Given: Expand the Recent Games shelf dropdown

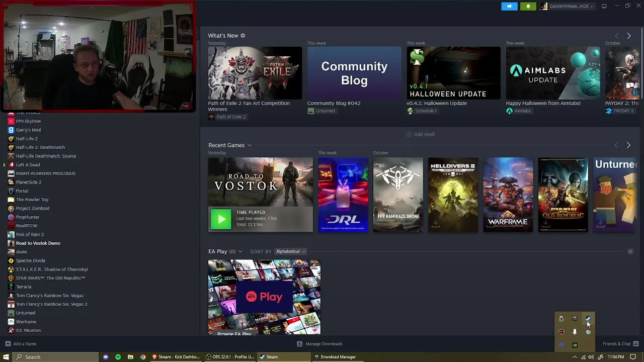Looking at the screenshot, I should tap(249, 145).
